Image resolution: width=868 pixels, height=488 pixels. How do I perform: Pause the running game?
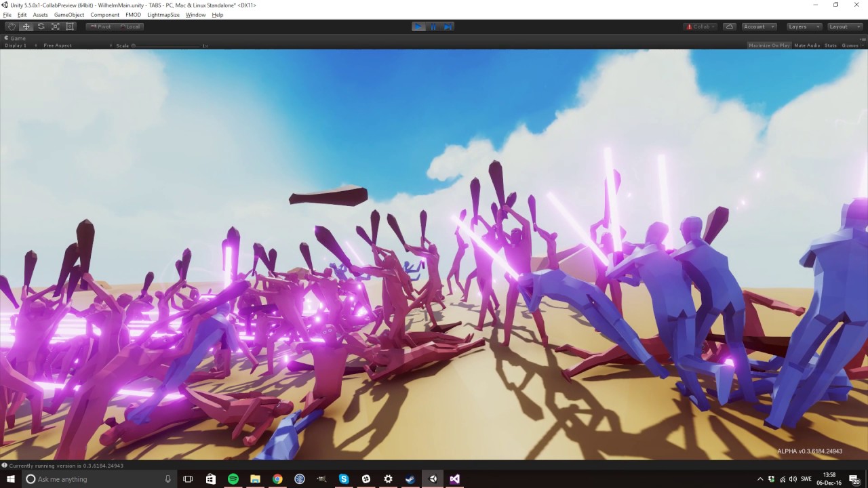pos(433,26)
